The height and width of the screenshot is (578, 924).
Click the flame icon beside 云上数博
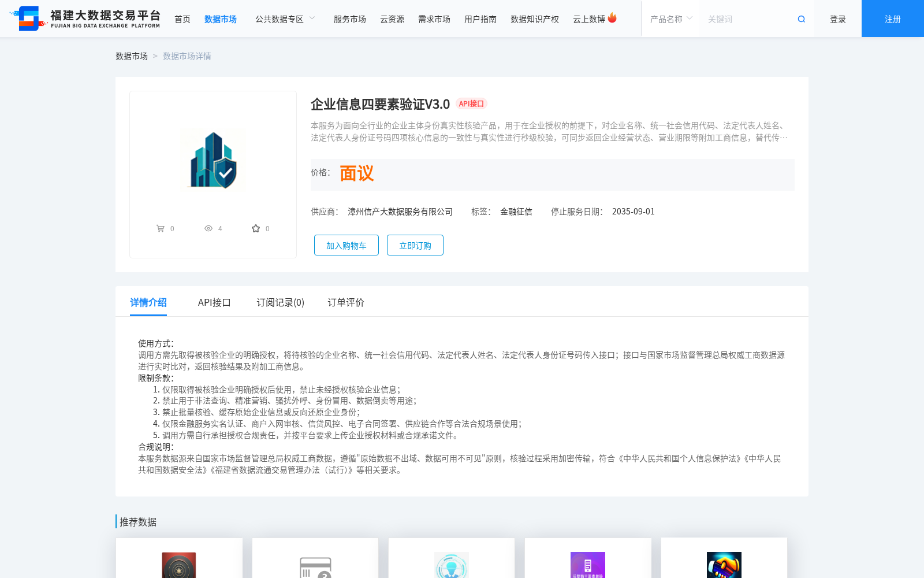(612, 18)
